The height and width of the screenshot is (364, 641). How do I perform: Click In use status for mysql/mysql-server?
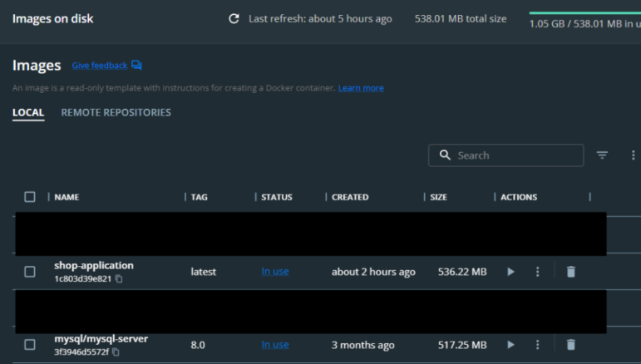pos(275,344)
